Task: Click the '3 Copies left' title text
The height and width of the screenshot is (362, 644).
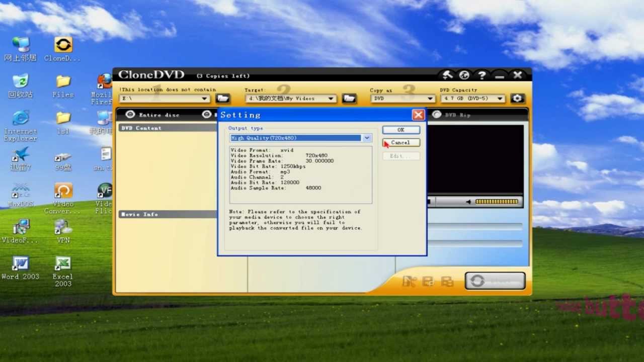Action: tap(223, 76)
